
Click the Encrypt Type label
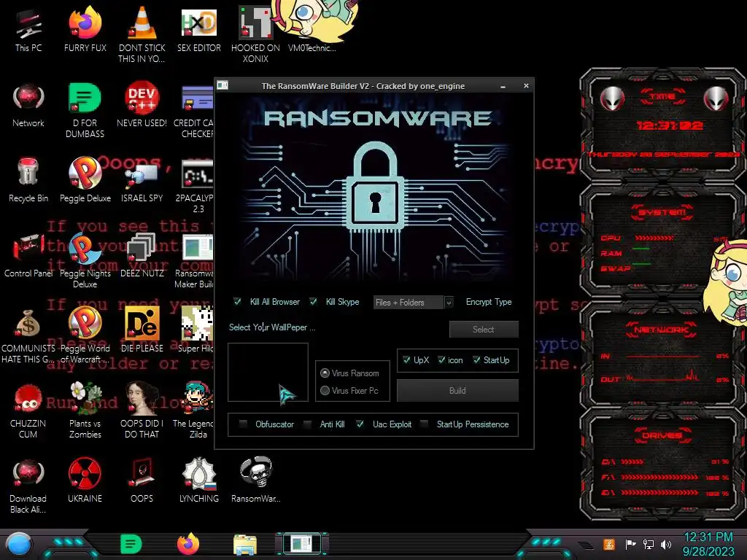coord(488,302)
